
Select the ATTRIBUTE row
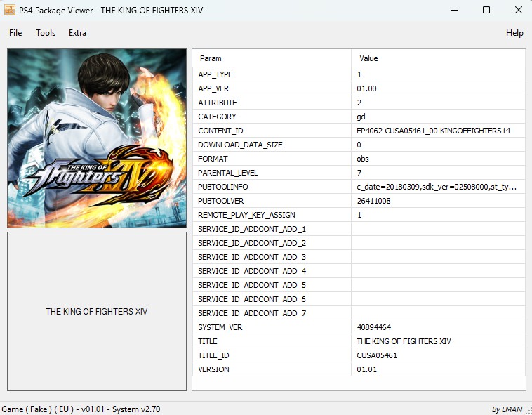pyautogui.click(x=359, y=103)
